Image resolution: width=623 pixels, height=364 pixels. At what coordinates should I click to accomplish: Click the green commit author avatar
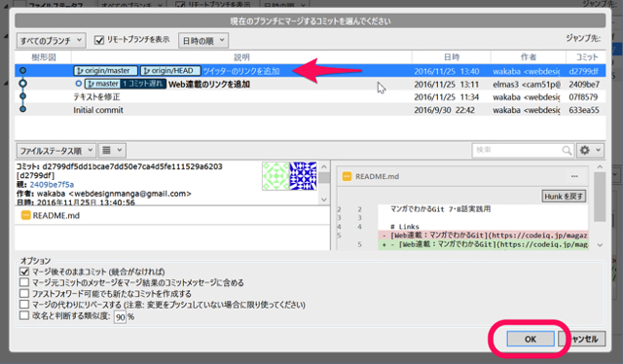[x=275, y=175]
